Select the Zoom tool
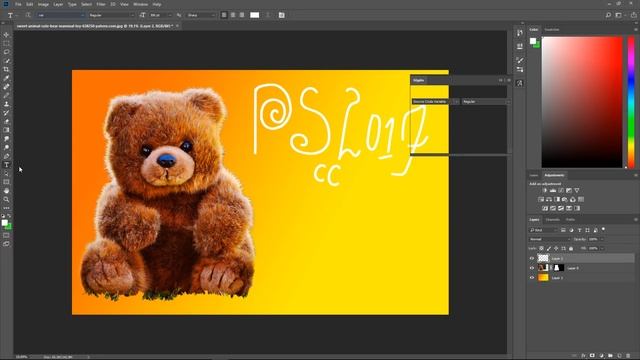 (x=6, y=200)
